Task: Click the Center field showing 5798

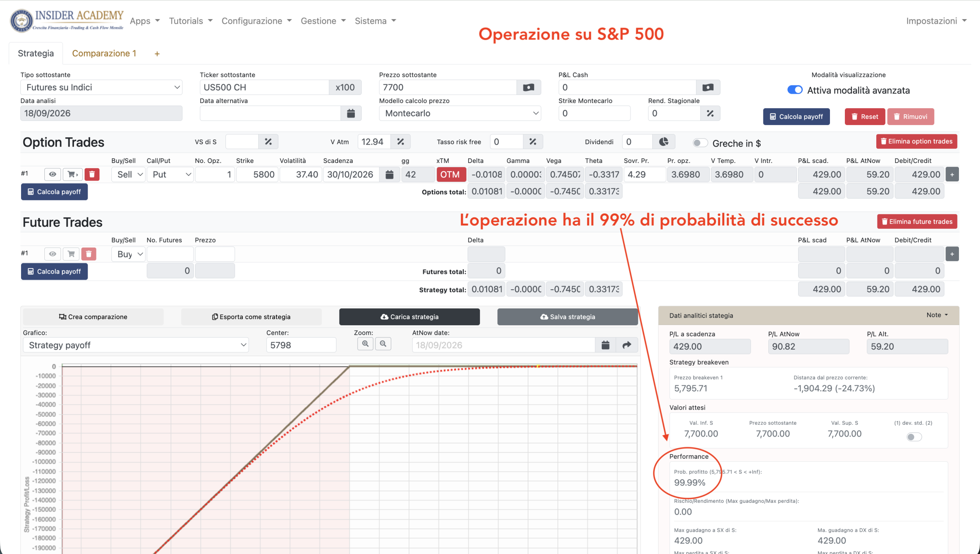Action: (301, 345)
